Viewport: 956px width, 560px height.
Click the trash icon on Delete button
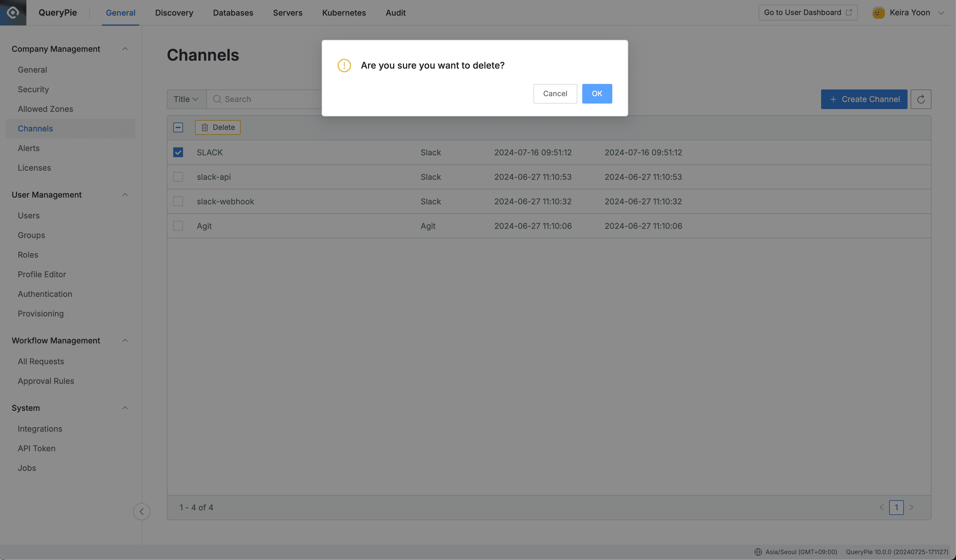tap(205, 127)
